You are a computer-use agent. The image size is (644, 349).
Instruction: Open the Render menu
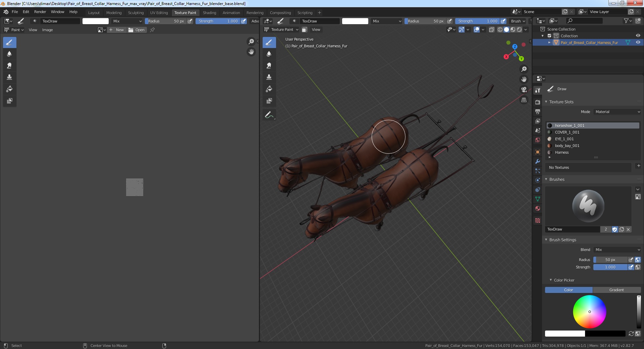coord(40,12)
